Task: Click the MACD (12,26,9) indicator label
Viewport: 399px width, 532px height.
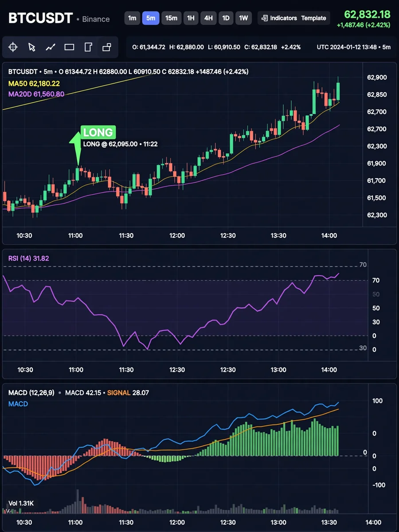Action: click(31, 393)
